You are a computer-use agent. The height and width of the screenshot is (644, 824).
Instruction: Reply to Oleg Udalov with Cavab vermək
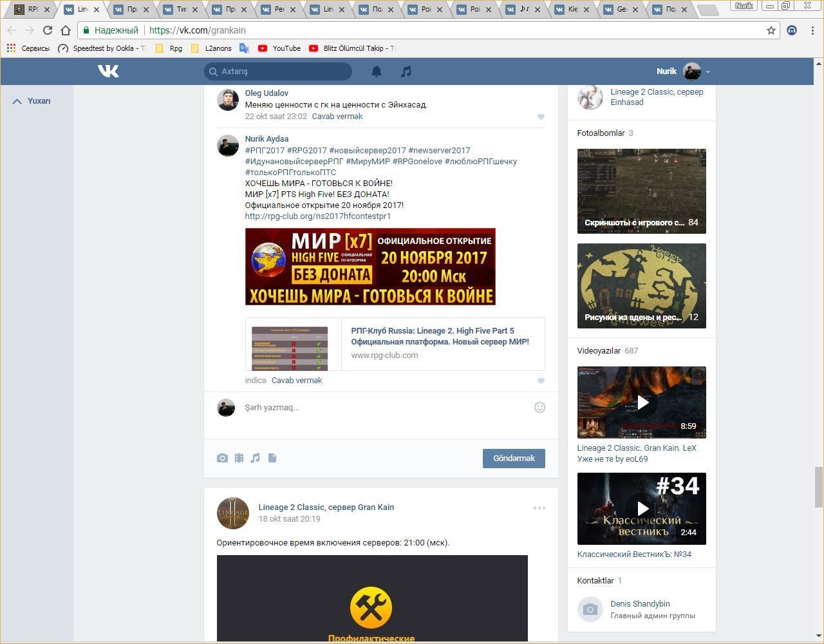[x=337, y=117]
